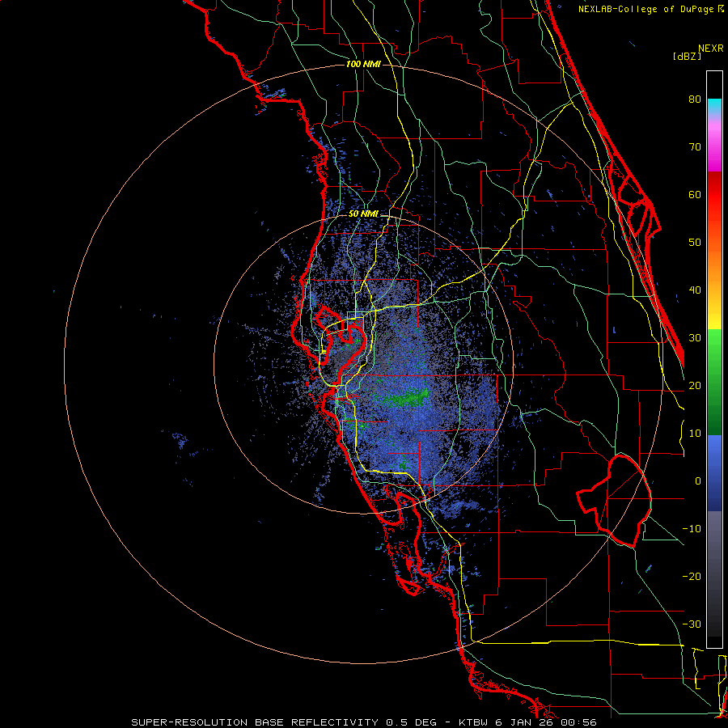Viewport: 728px width, 728px height.
Task: Click the blue segment of the color bar
Action: pyautogui.click(x=714, y=472)
